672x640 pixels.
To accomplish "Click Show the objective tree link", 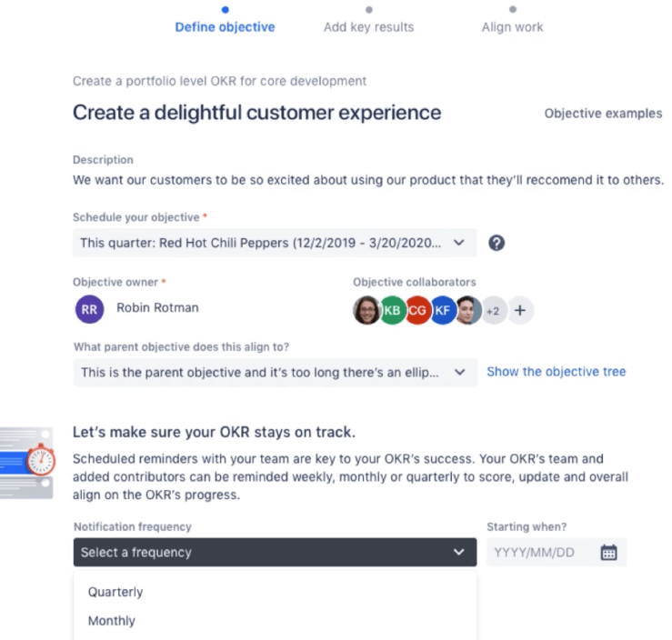I will coord(556,372).
